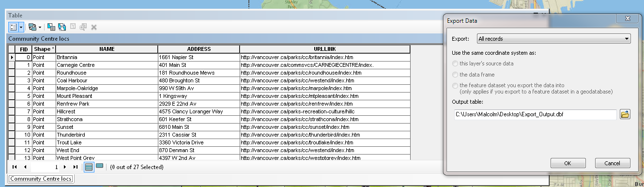644x187 pixels.
Task: Click the Zoom To Selected icon
Action: tap(83, 27)
